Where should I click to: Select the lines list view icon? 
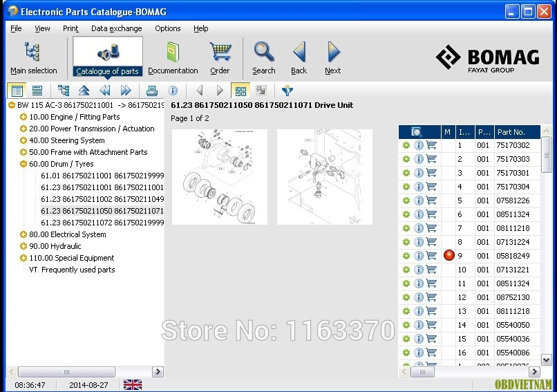pos(37,91)
